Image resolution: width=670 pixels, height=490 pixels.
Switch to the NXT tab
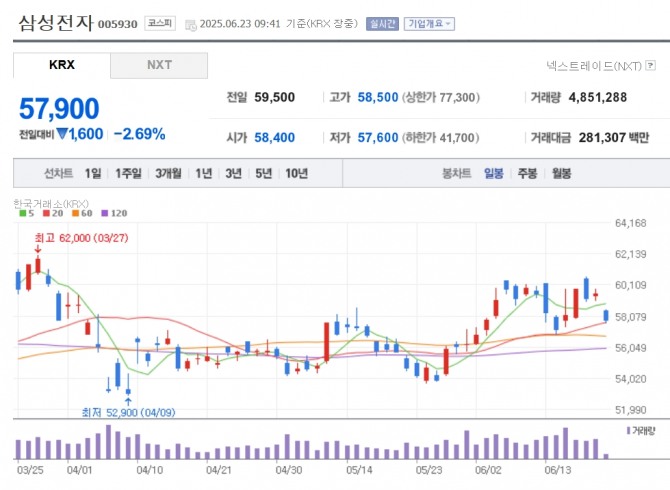tap(159, 65)
